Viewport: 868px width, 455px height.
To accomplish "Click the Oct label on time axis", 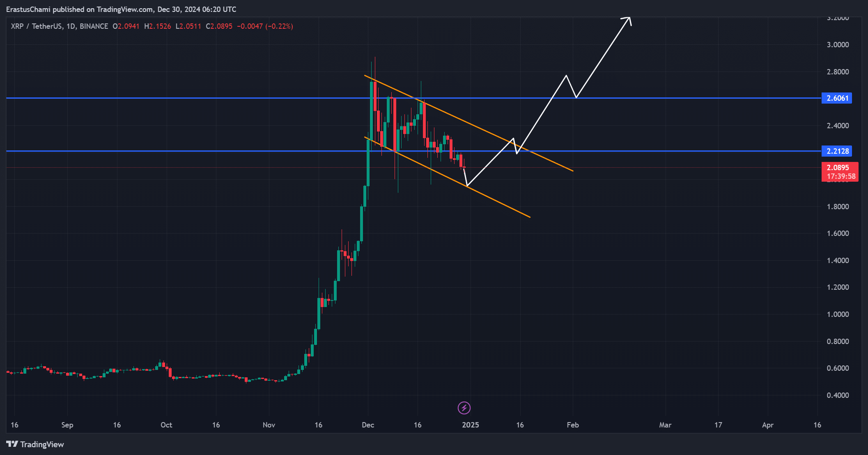I will pos(166,425).
